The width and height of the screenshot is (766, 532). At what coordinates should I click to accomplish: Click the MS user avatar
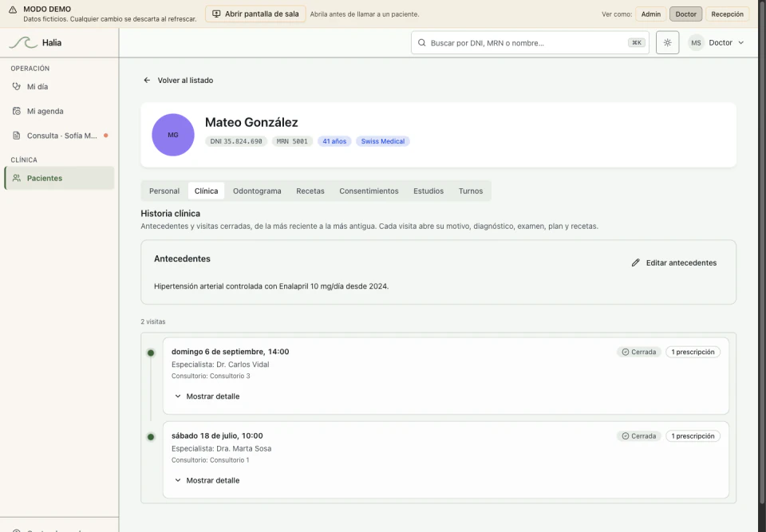pos(696,42)
